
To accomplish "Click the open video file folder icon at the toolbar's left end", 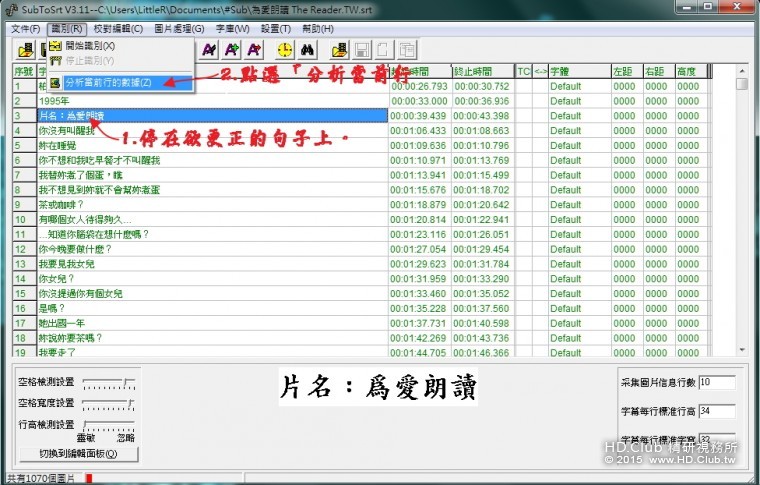I will click(26, 50).
